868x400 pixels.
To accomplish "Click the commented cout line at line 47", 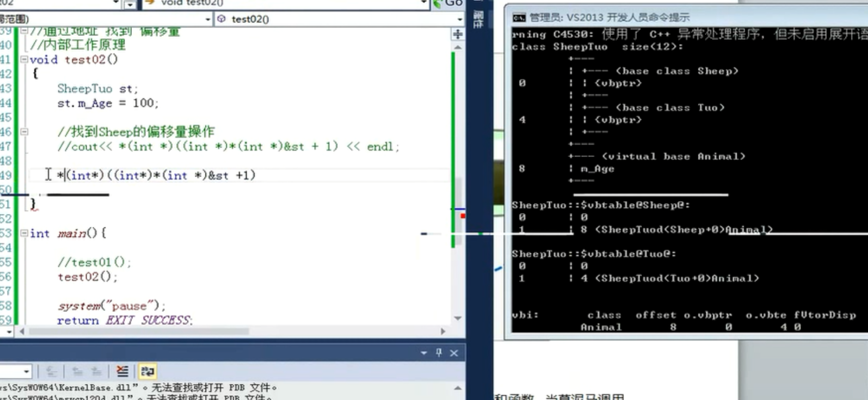I will 228,147.
